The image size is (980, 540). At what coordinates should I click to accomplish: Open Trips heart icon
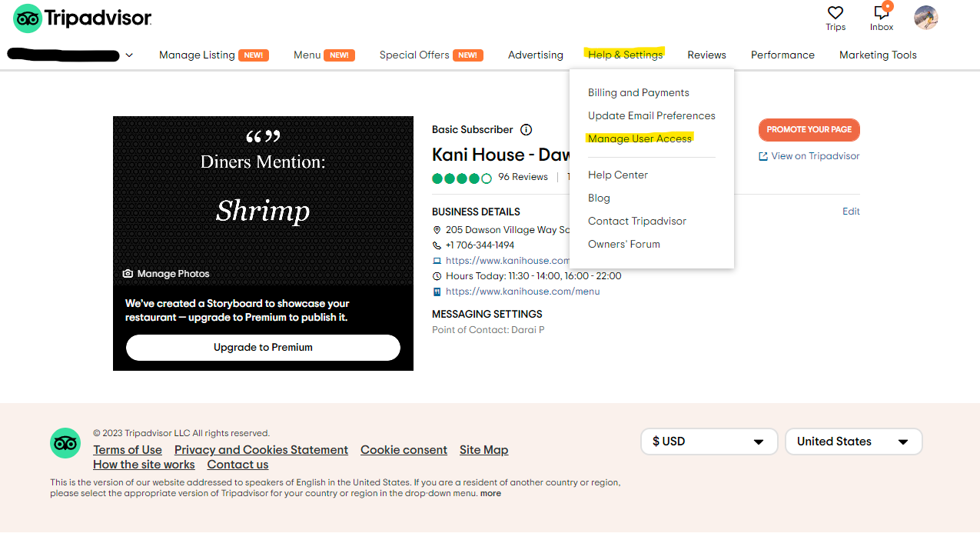pos(835,13)
